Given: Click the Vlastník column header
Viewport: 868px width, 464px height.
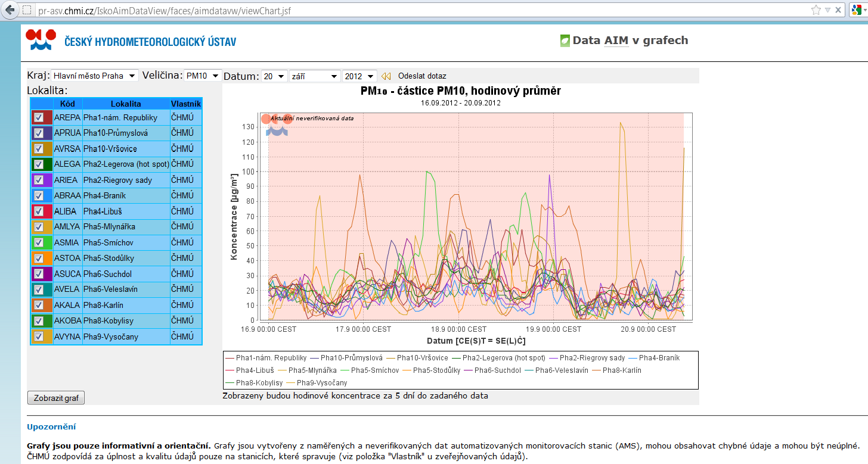Looking at the screenshot, I should pos(185,104).
